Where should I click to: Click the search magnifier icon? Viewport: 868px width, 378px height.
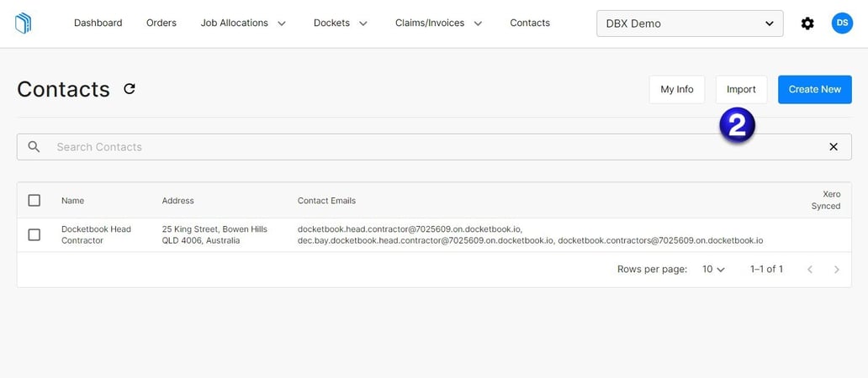pyautogui.click(x=34, y=146)
